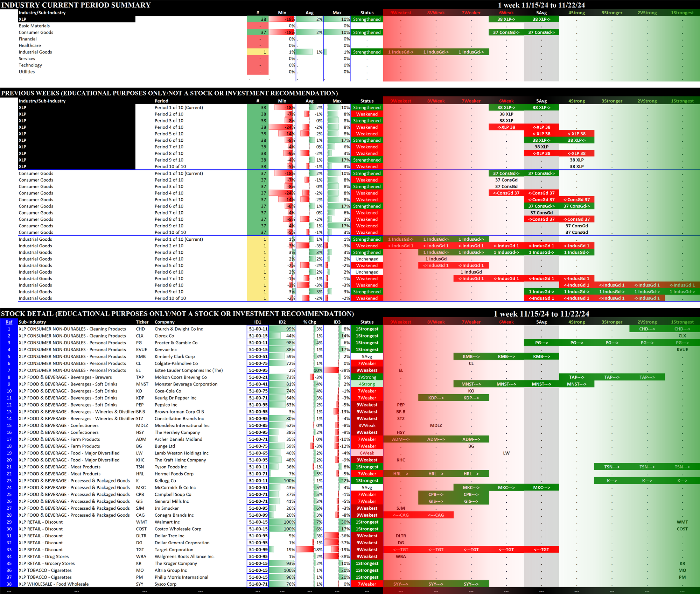Select the Utilities industry row label
The image size is (700, 594).
[27, 72]
